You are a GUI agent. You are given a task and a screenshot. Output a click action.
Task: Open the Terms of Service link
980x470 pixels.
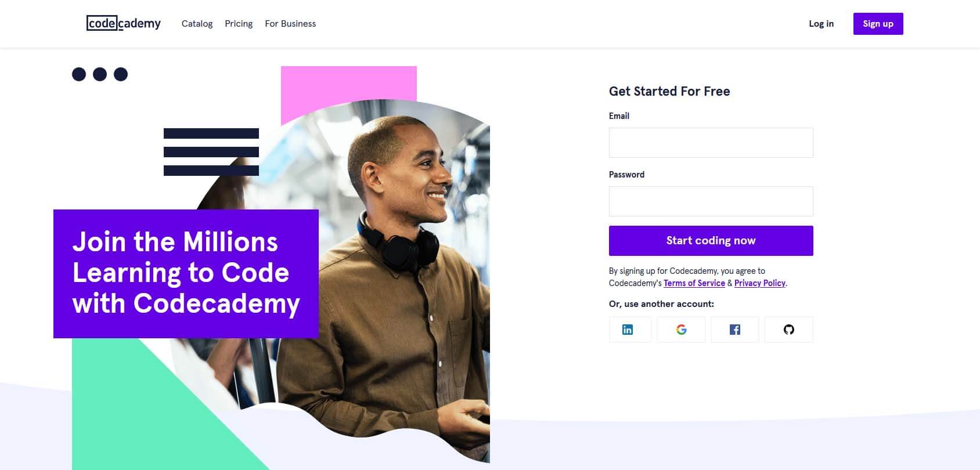pos(694,283)
